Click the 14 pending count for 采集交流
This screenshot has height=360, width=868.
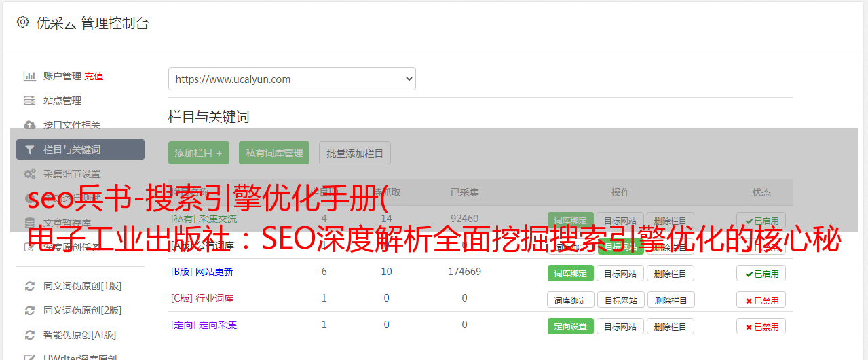pos(387,219)
